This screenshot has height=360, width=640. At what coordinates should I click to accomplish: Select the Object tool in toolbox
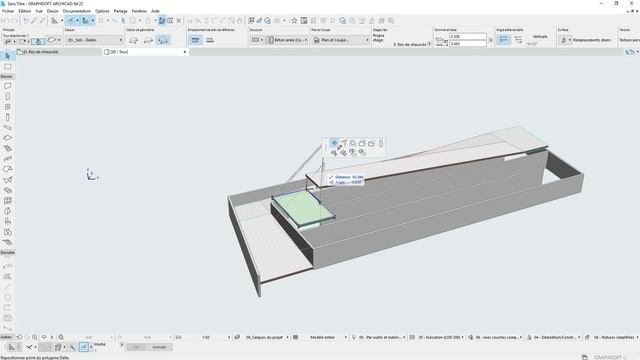tap(7, 222)
